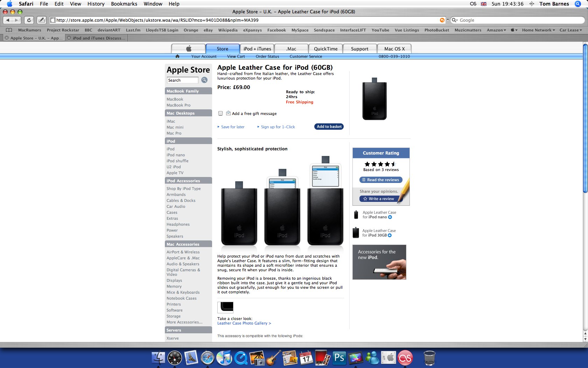Click the Safari forward arrow button

16,20
